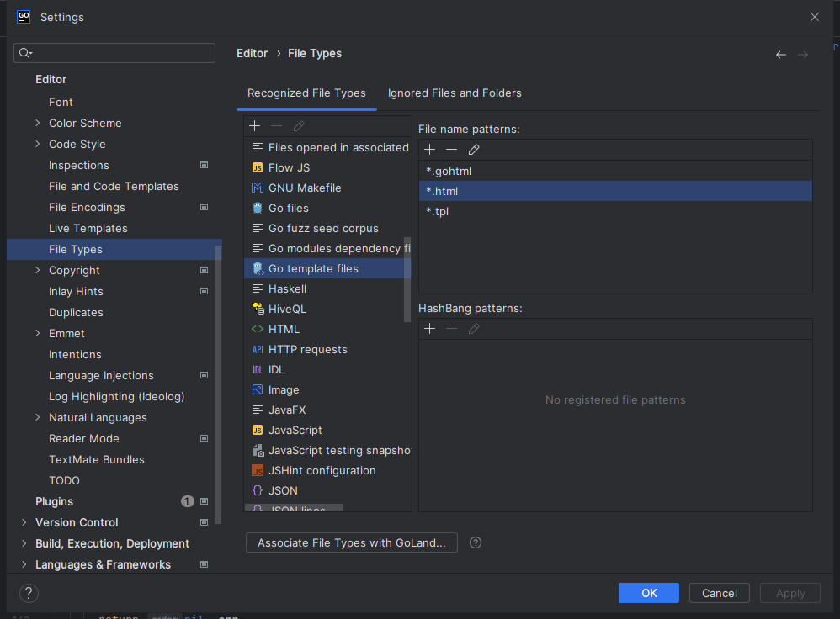This screenshot has width=840, height=619.
Task: Add a new HashBang pattern
Action: pyautogui.click(x=429, y=329)
